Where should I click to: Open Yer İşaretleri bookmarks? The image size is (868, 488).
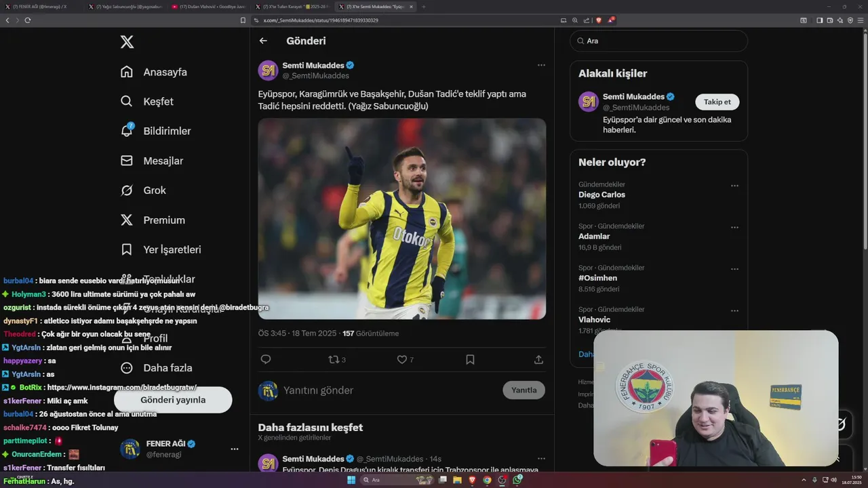click(x=161, y=249)
